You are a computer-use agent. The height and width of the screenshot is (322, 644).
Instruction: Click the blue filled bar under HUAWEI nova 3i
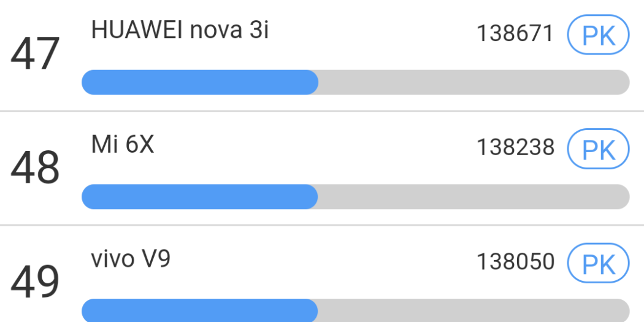(x=199, y=82)
